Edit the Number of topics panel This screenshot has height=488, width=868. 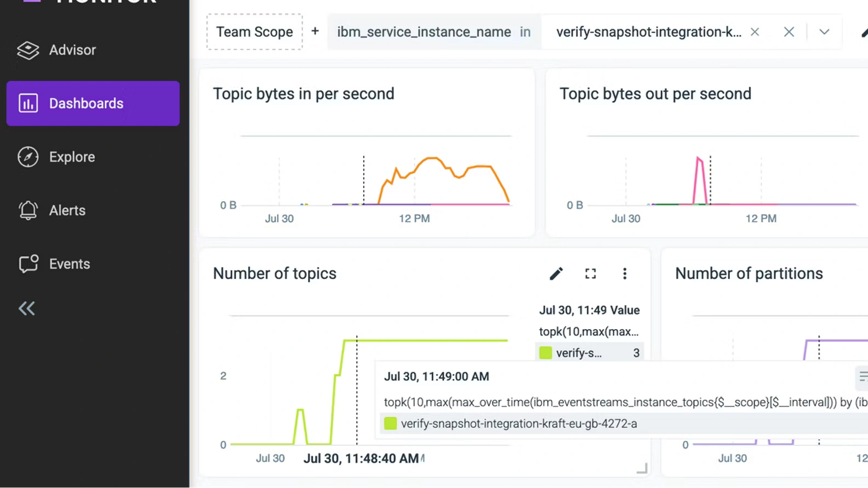click(x=556, y=274)
